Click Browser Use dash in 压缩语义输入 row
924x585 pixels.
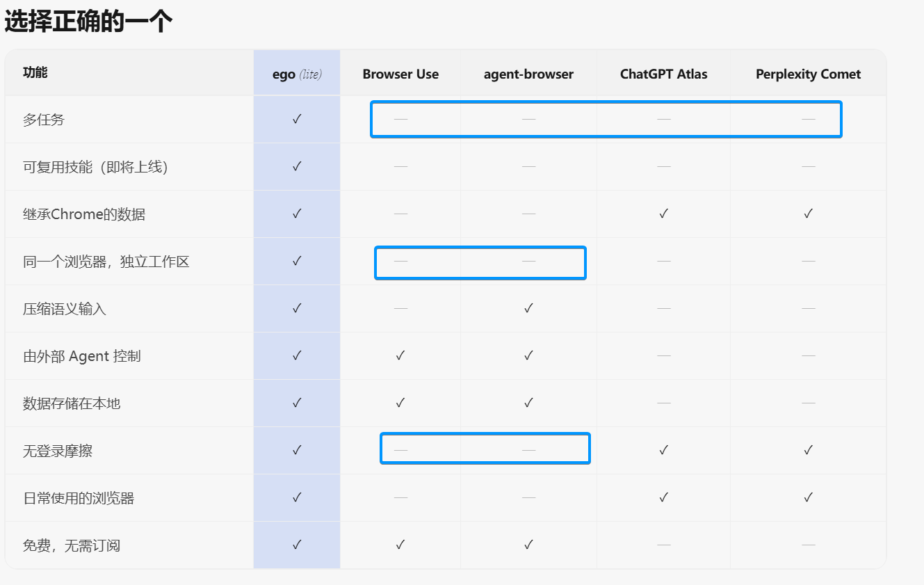tap(400, 309)
